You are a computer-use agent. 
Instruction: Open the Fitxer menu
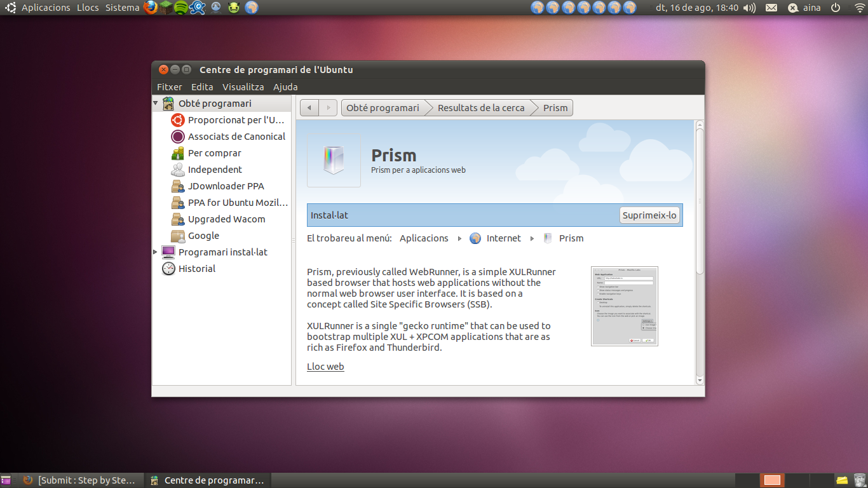[170, 86]
